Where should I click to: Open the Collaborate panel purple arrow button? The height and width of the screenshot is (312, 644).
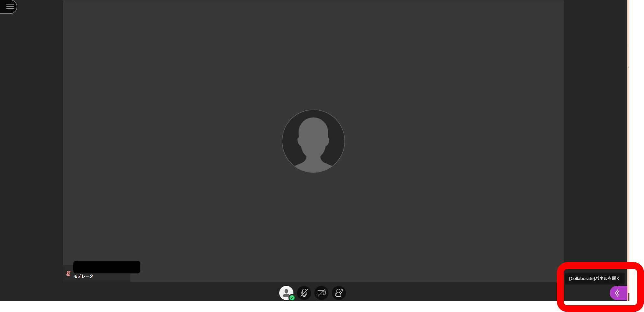tap(618, 293)
